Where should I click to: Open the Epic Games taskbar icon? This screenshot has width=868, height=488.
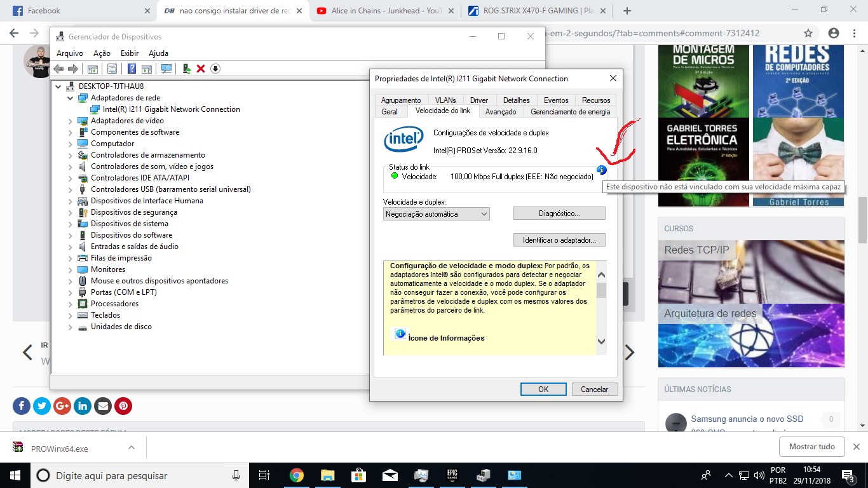452,475
